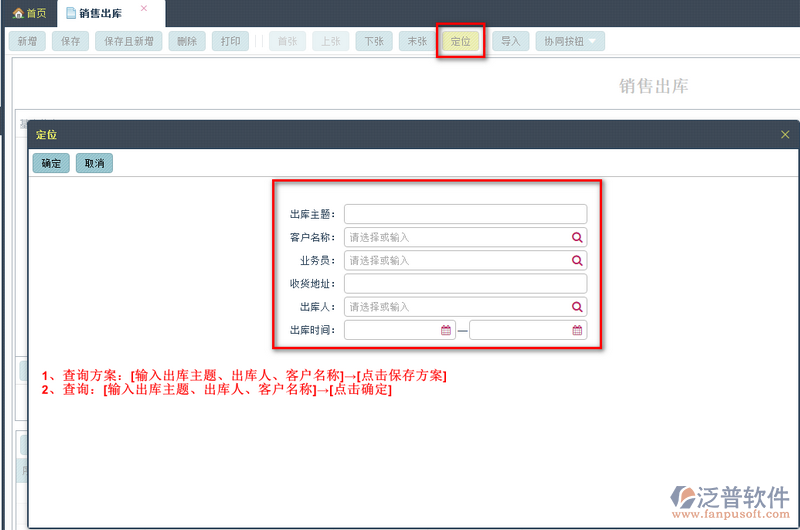
Task: Click the 导入 import button
Action: tap(510, 41)
